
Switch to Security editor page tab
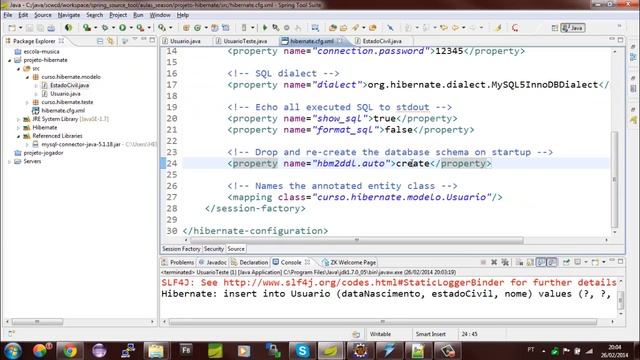213,249
